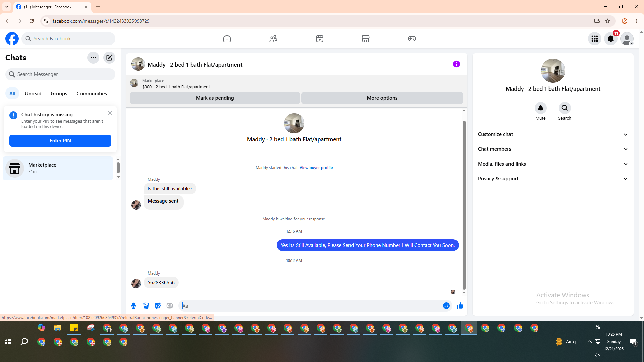Open the Marketplace icon in top navigation
Viewport: 644px width, 362px height.
366,39
